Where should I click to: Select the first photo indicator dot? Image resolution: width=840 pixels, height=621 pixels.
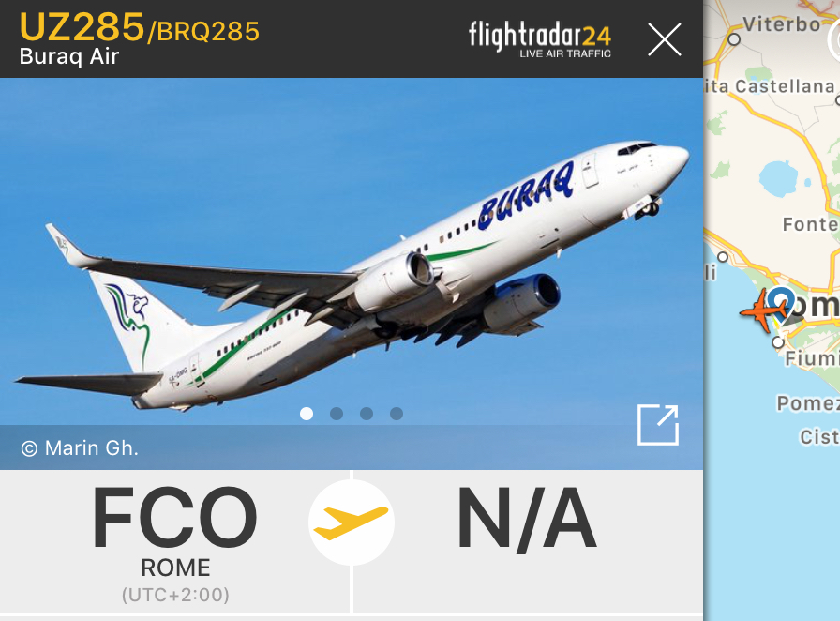(307, 414)
